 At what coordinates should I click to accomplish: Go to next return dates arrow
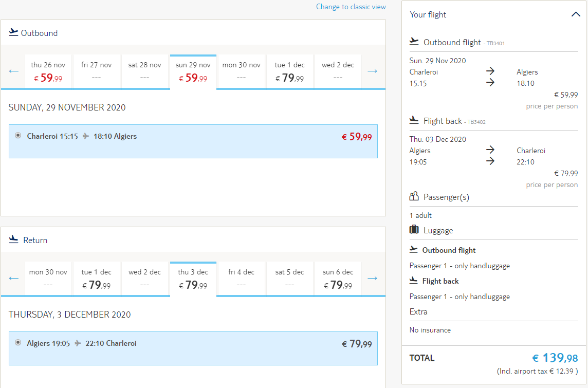(372, 278)
